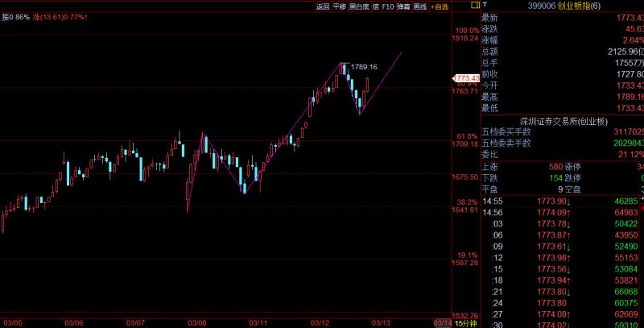Add the index via +自选
Image resolution: width=644 pixels, height=328 pixels.
point(440,6)
